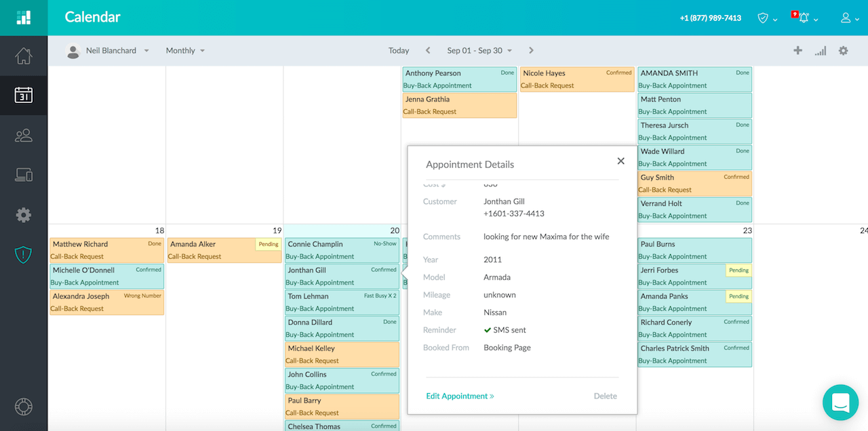868x431 pixels.
Task: Click the plus icon to add appointment
Action: (797, 51)
